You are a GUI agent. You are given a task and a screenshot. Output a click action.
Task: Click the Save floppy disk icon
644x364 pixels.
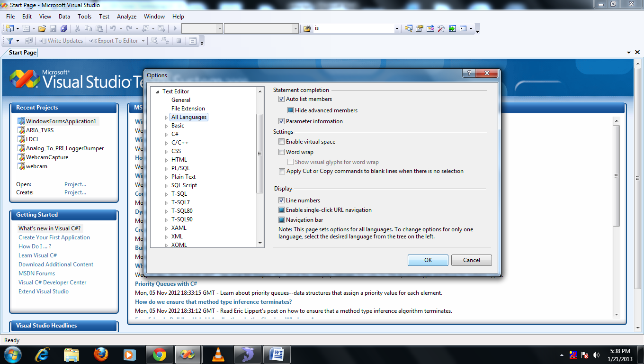coord(53,28)
